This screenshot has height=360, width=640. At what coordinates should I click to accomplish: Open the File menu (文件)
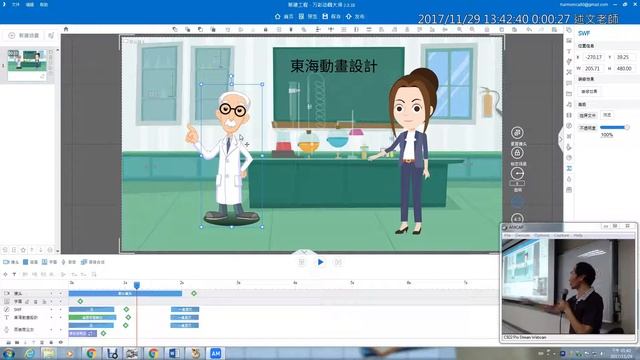click(16, 4)
